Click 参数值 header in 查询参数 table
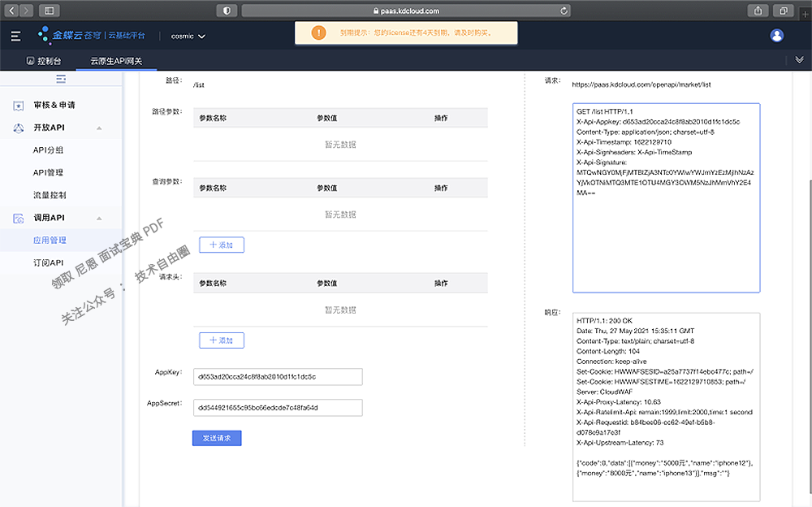Image resolution: width=812 pixels, height=507 pixels. [x=326, y=188]
